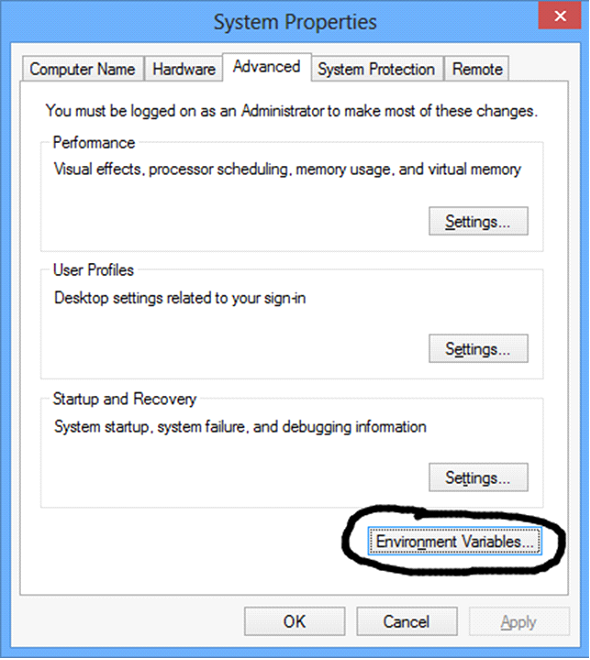Click the greyed-out Apply button
Image resolution: width=590 pixels, height=660 pixels.
(519, 621)
